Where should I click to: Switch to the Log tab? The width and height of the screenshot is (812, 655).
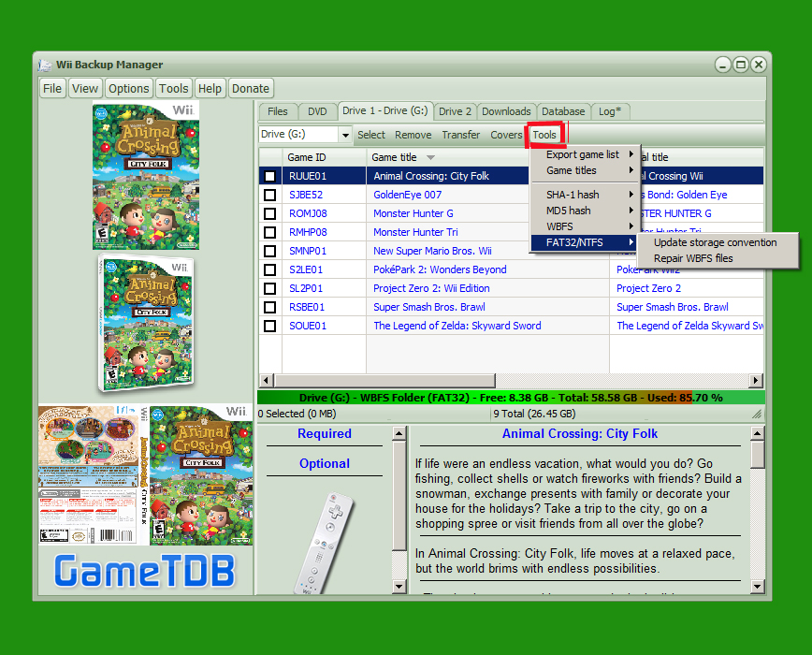coord(610,111)
